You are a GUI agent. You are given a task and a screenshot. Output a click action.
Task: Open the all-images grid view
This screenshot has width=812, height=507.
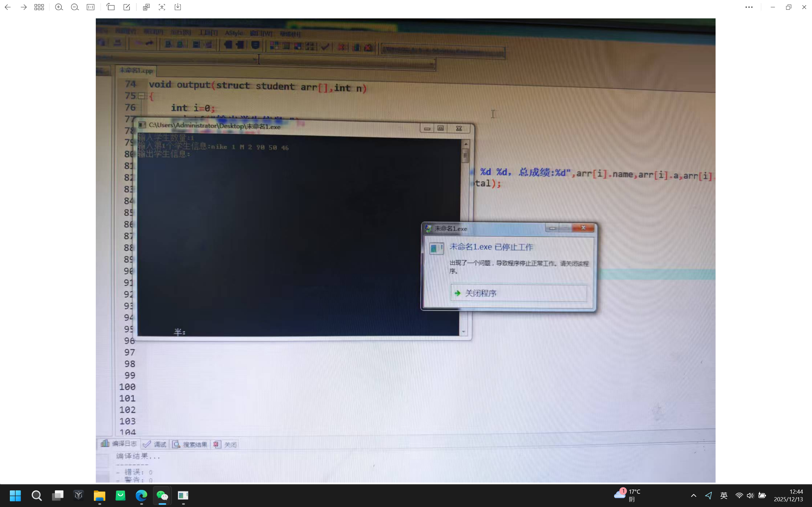click(x=39, y=7)
